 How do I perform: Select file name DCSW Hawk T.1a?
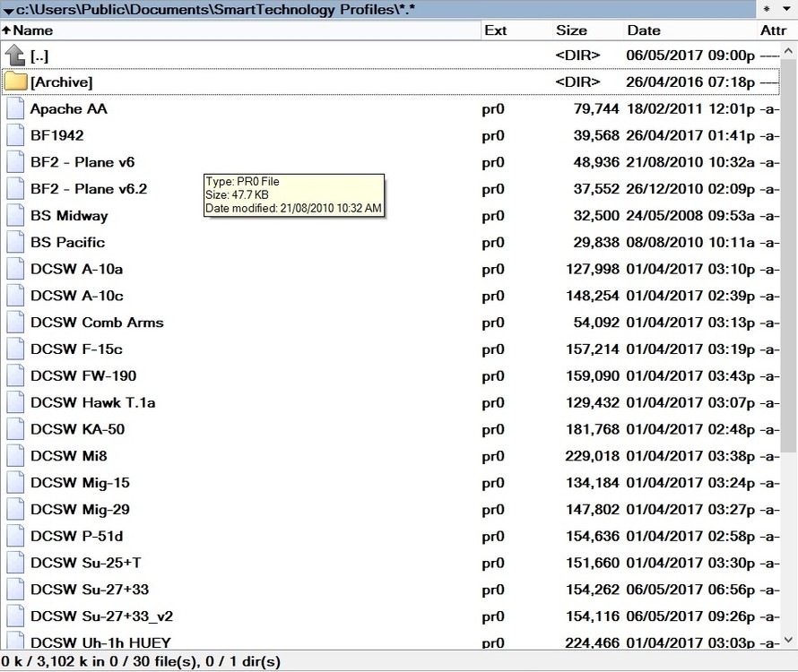click(x=92, y=402)
